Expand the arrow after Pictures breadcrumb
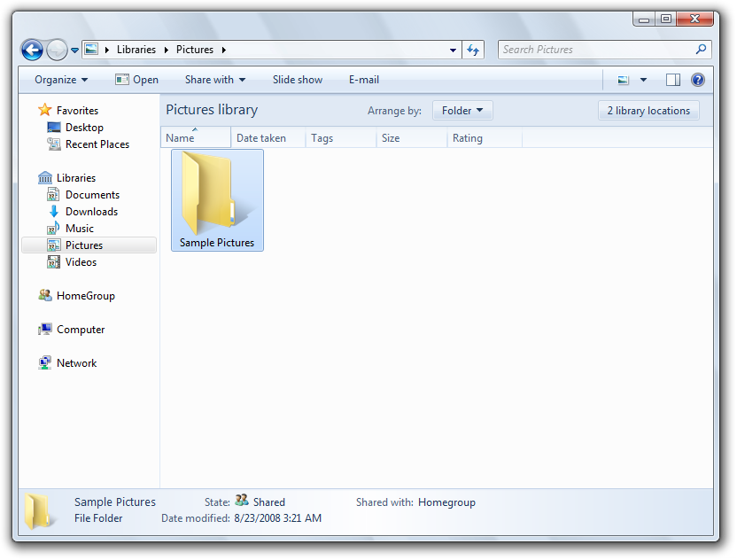The image size is (737, 560). (x=224, y=50)
